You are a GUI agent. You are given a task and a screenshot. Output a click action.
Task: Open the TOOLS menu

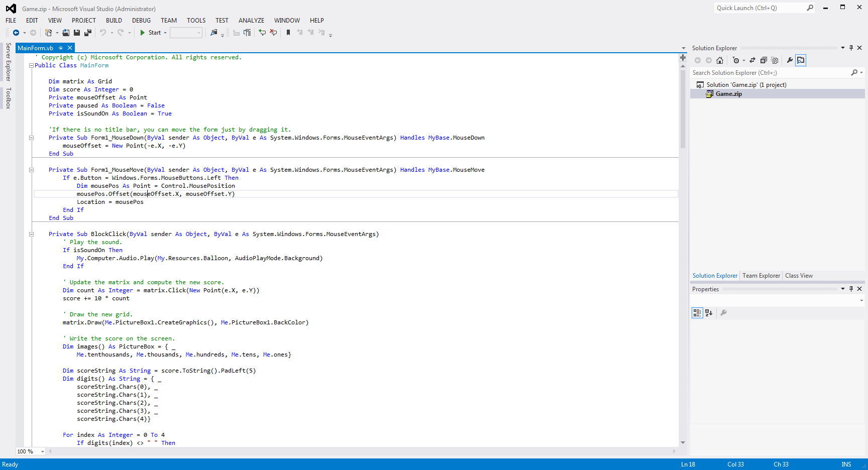click(x=196, y=21)
